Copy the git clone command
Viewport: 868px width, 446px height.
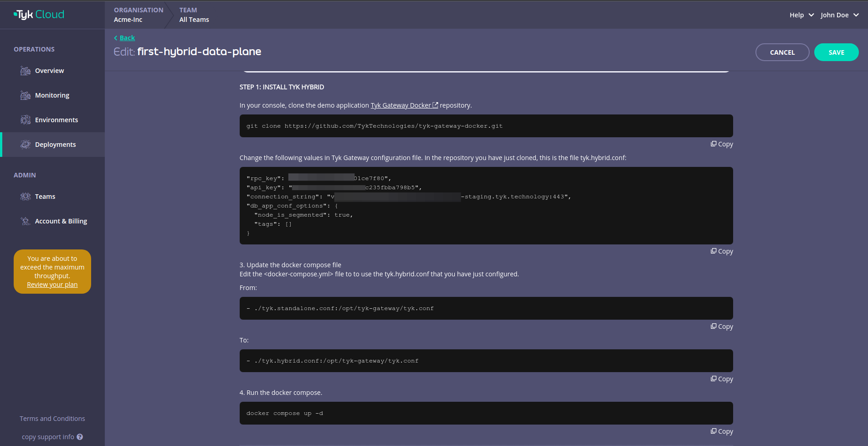[722, 144]
